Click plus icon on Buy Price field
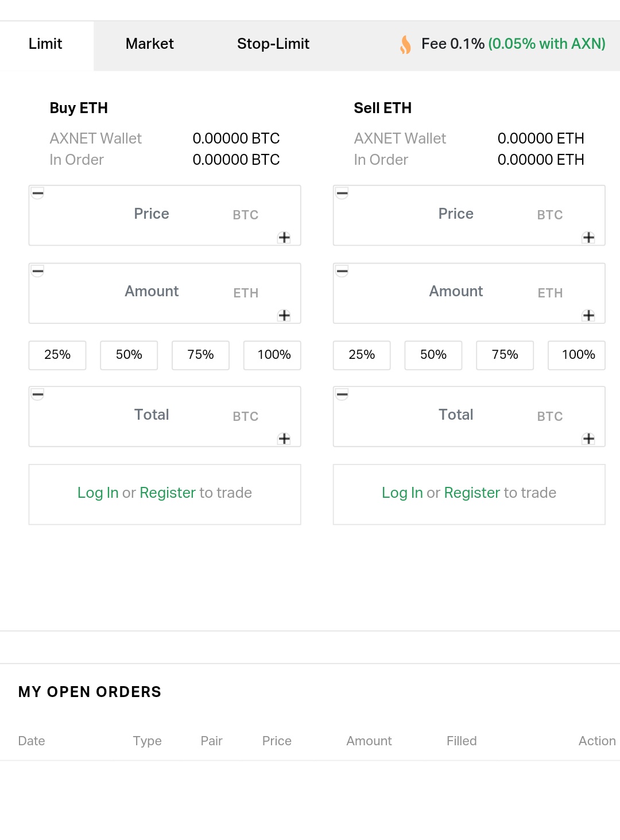The height and width of the screenshot is (840, 620). (x=284, y=238)
